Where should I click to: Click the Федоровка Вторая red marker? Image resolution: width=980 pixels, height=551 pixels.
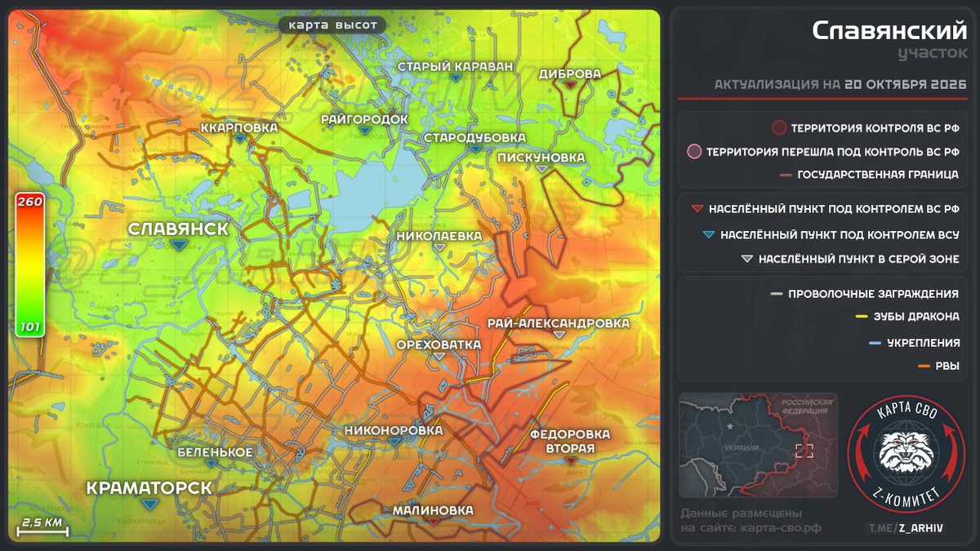pos(571,460)
